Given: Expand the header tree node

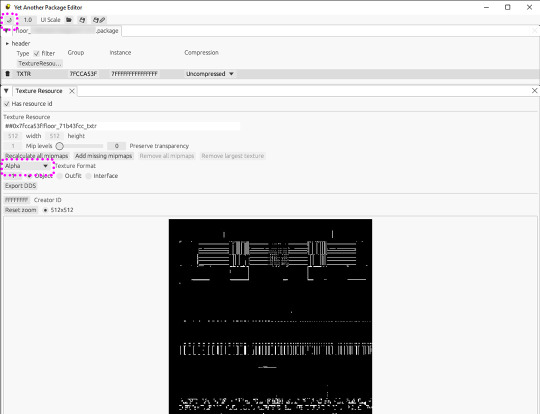Looking at the screenshot, I should click(7, 44).
